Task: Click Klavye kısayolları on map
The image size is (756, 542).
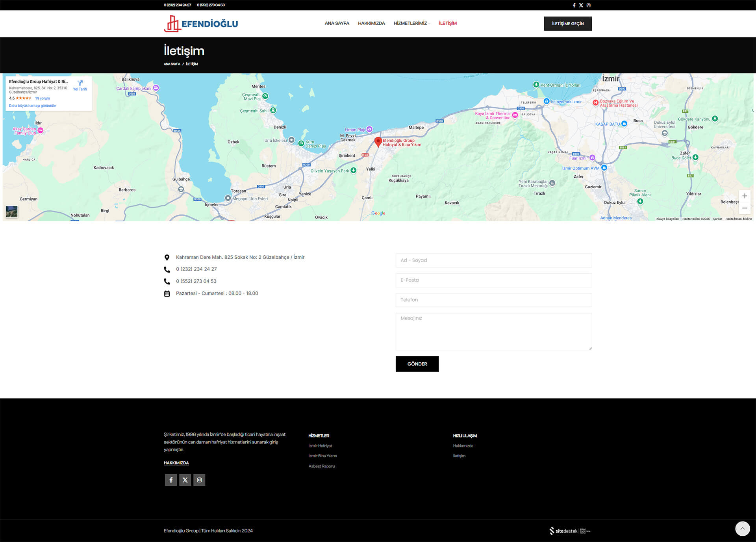Action: point(667,219)
